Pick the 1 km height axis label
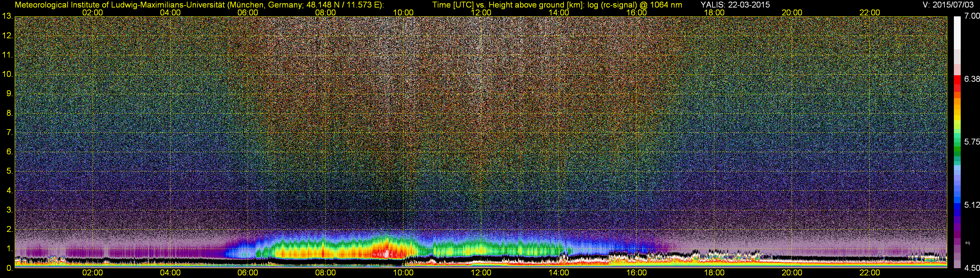Image resolution: width=980 pixels, height=278 pixels. (x=9, y=249)
